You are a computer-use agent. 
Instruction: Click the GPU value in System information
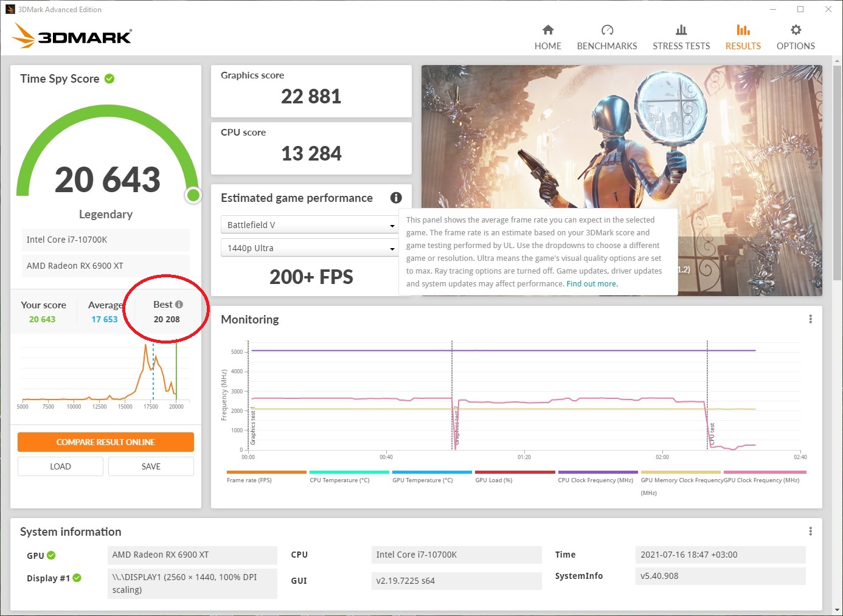[192, 555]
